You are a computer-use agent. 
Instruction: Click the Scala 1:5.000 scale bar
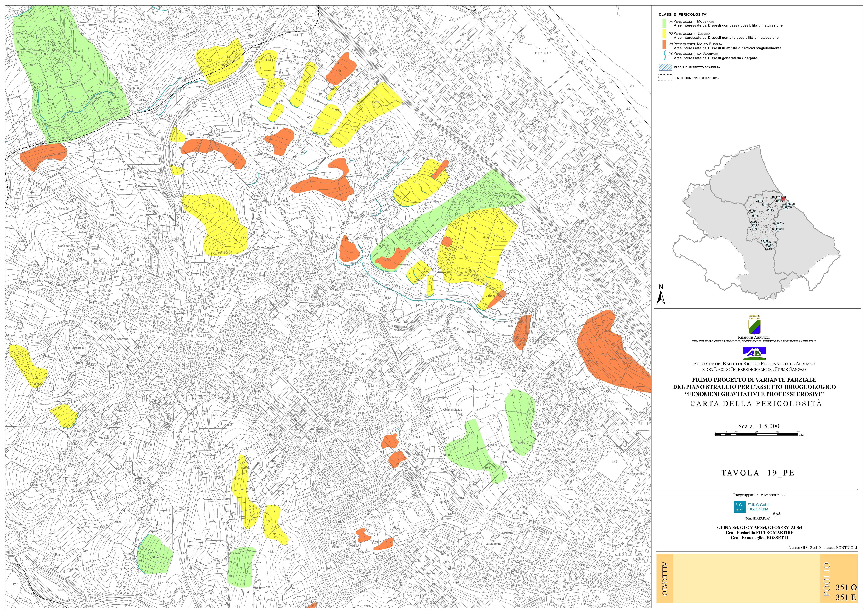pyautogui.click(x=757, y=435)
